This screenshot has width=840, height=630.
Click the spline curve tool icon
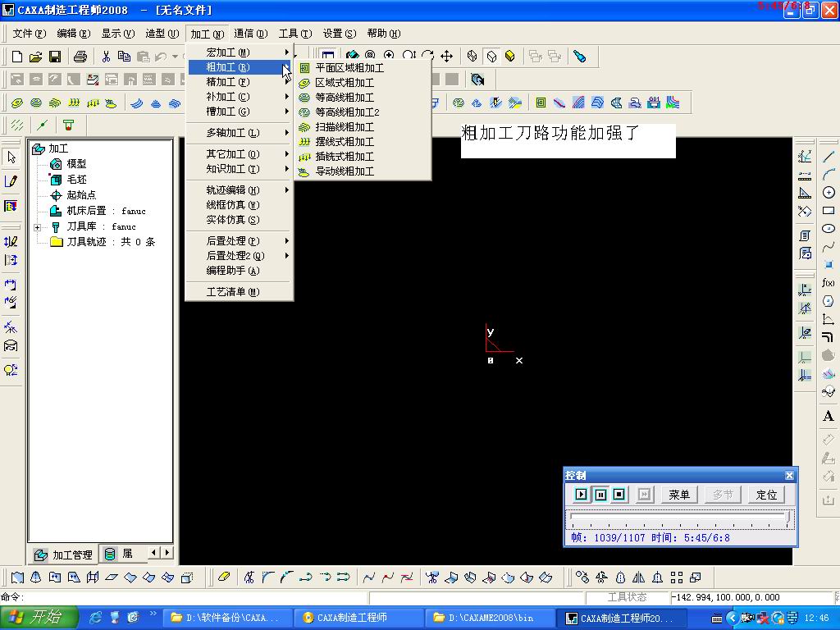(829, 247)
